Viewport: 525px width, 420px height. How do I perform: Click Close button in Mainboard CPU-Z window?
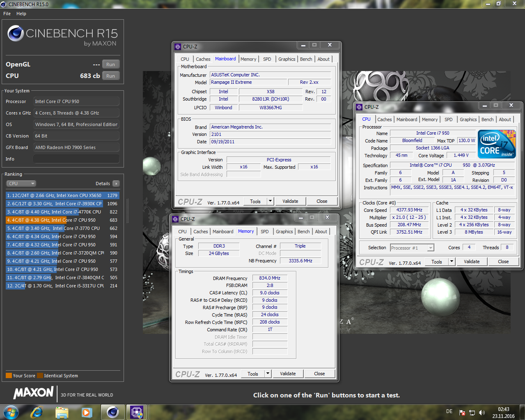(x=322, y=201)
